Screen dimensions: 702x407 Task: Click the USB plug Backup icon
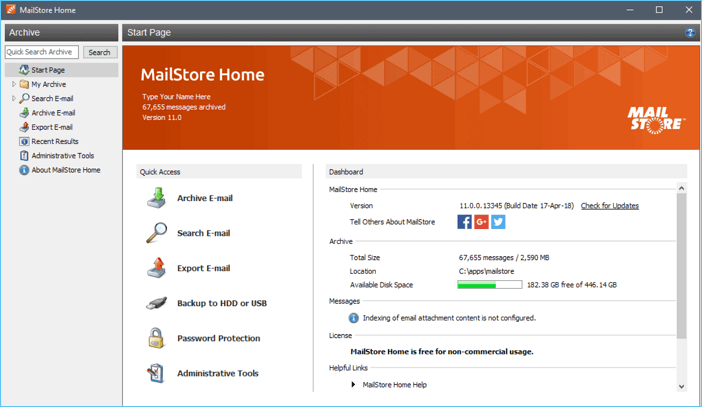click(157, 303)
